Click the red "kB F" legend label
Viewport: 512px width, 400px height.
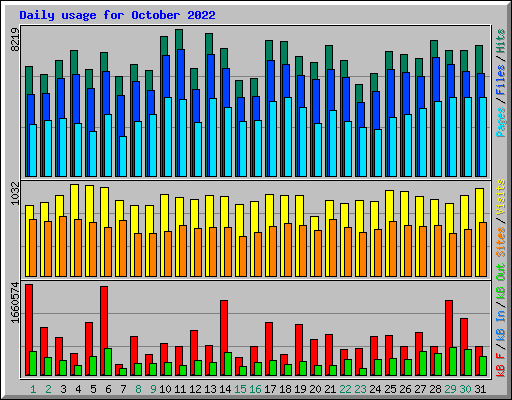pos(500,365)
